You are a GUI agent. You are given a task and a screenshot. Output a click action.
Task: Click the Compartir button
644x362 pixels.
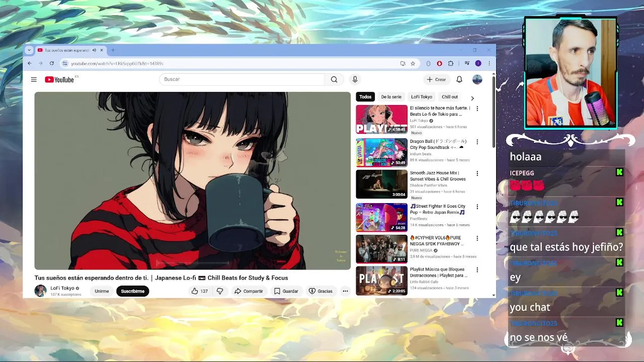tap(249, 291)
